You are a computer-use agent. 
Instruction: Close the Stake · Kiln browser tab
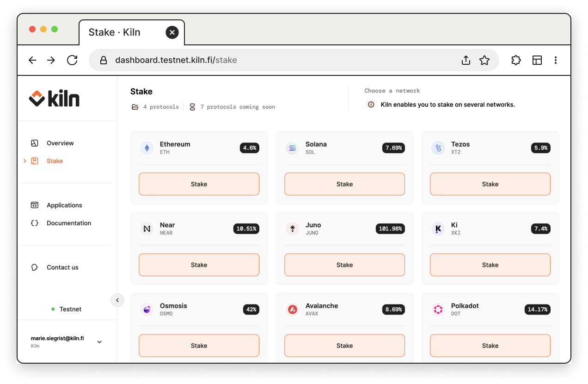pos(172,32)
